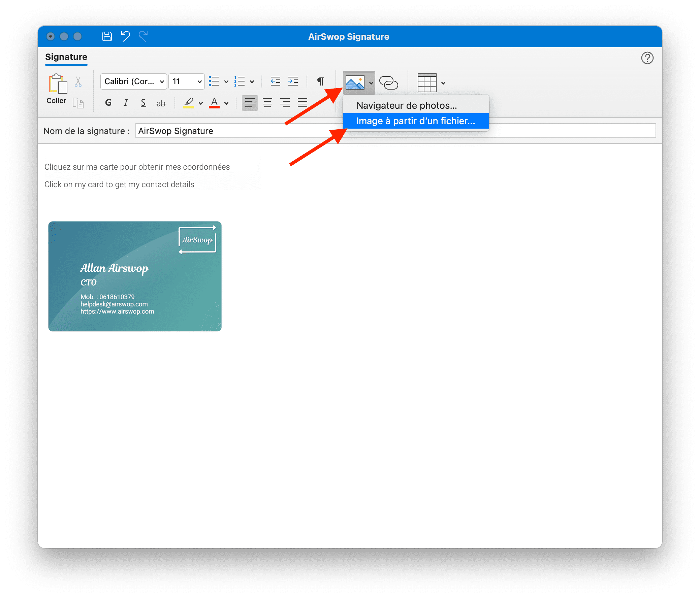Select Image à partir d'un fichier
The height and width of the screenshot is (598, 700).
coord(416,121)
